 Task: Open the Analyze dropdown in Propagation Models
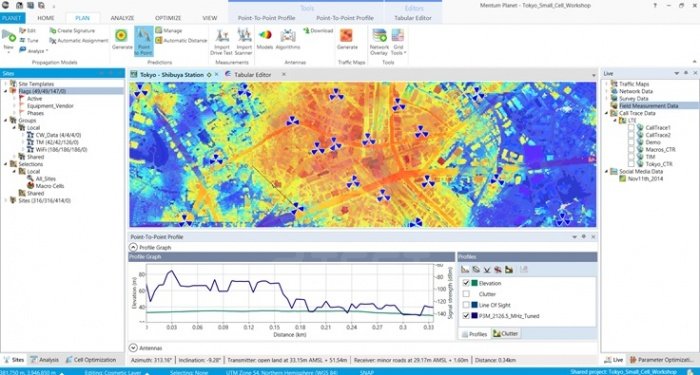coord(34,50)
